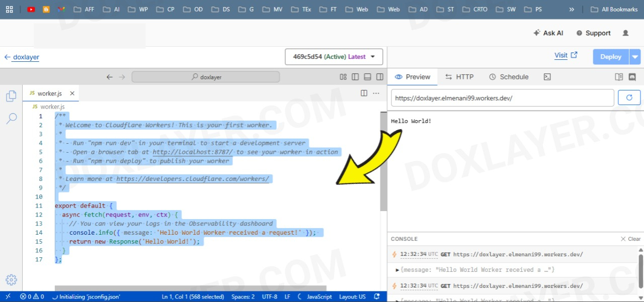The image size is (644, 302).
Task: Change the Layout: US keyboard setting
Action: click(352, 296)
